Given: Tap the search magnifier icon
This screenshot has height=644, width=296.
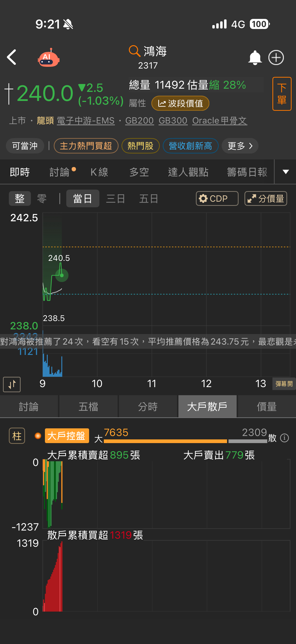Looking at the screenshot, I should click(134, 51).
